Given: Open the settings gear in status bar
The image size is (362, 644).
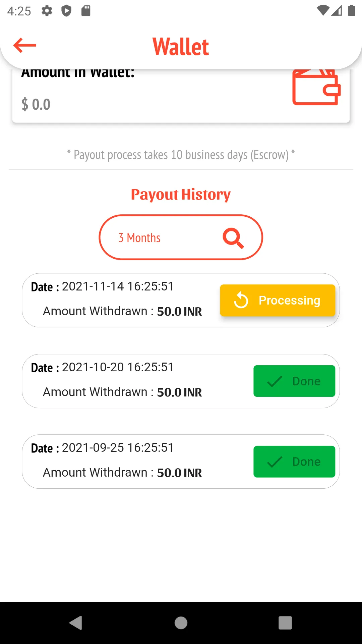Looking at the screenshot, I should click(47, 11).
